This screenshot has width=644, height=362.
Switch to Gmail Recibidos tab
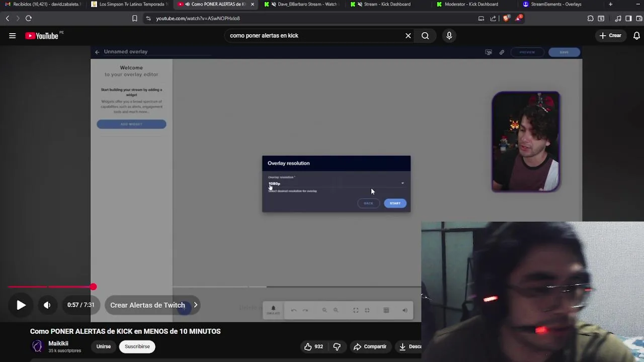[43, 4]
